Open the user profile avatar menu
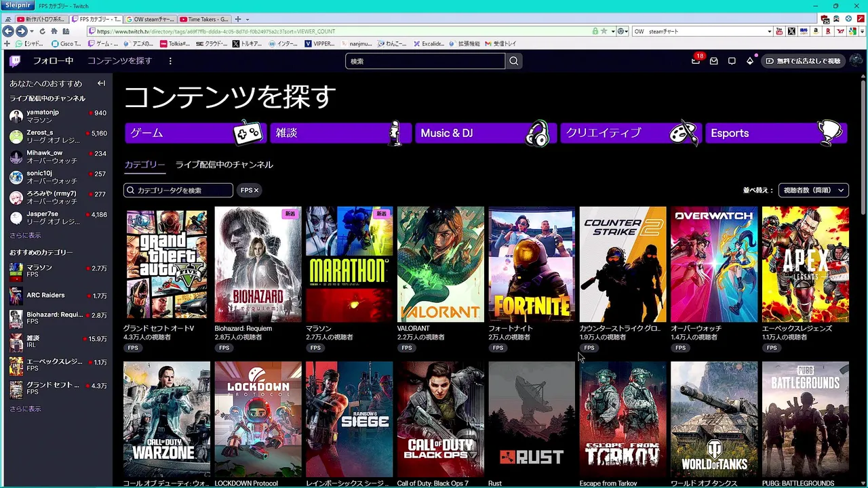Image resolution: width=868 pixels, height=488 pixels. coord(856,61)
